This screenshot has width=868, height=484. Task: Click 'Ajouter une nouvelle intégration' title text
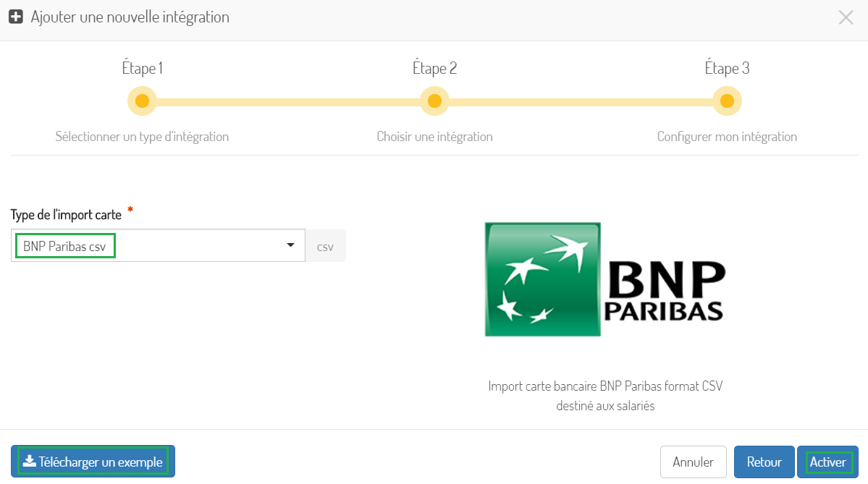[x=130, y=17]
